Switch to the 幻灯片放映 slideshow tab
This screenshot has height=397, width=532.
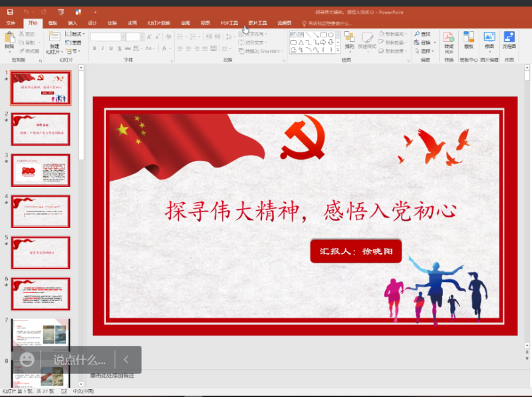click(159, 23)
